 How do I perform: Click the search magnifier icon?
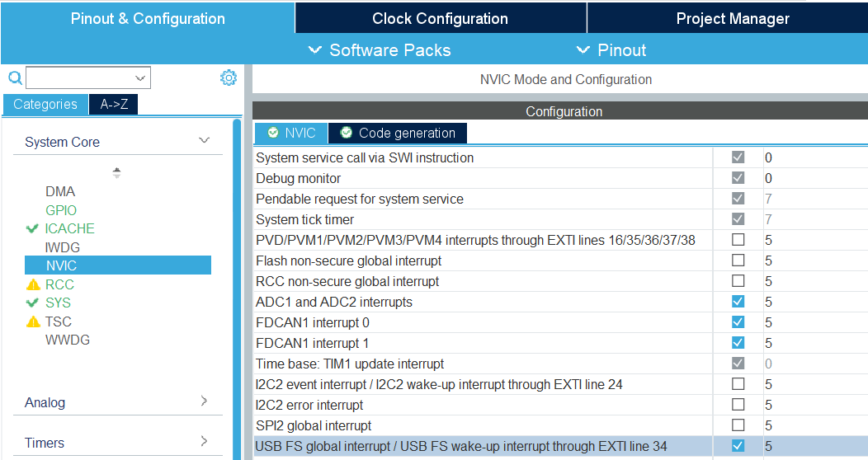[x=14, y=78]
